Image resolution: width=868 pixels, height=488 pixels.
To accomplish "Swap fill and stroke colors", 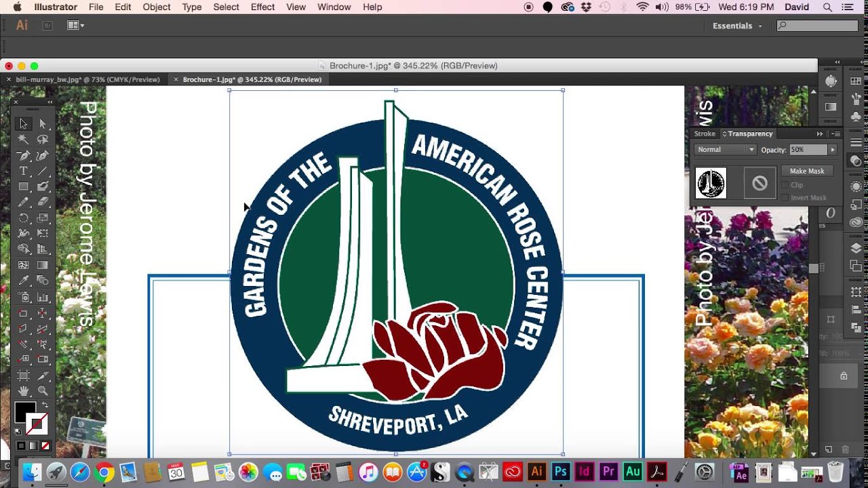I will pyautogui.click(x=45, y=405).
